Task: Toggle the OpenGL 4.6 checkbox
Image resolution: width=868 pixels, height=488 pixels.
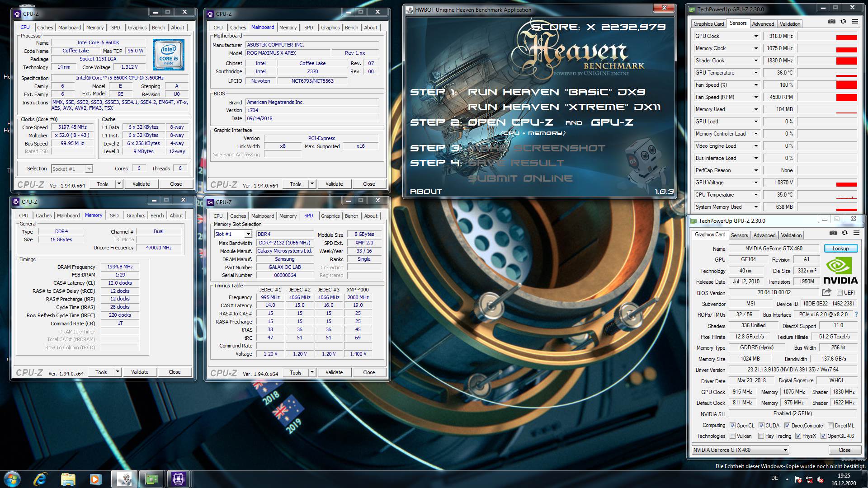Action: click(823, 436)
